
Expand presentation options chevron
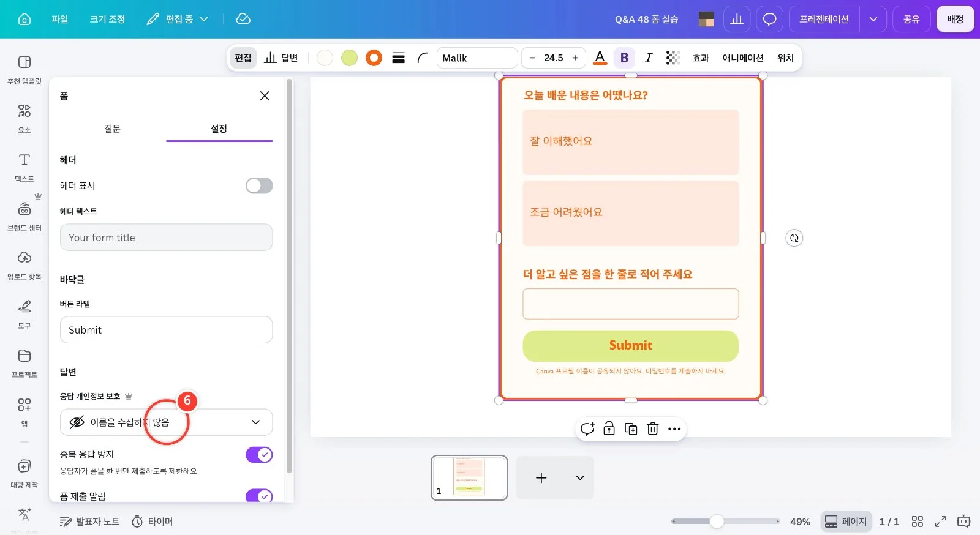point(873,19)
